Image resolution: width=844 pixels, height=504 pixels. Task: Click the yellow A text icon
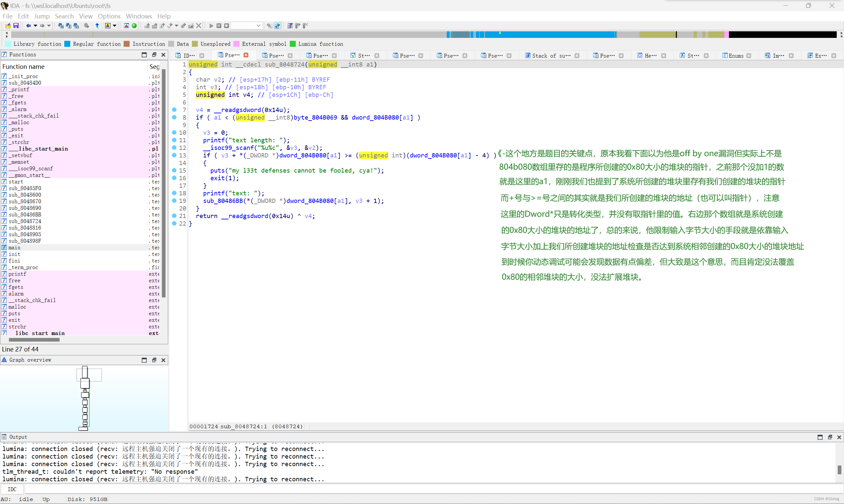pyautogui.click(x=108, y=25)
